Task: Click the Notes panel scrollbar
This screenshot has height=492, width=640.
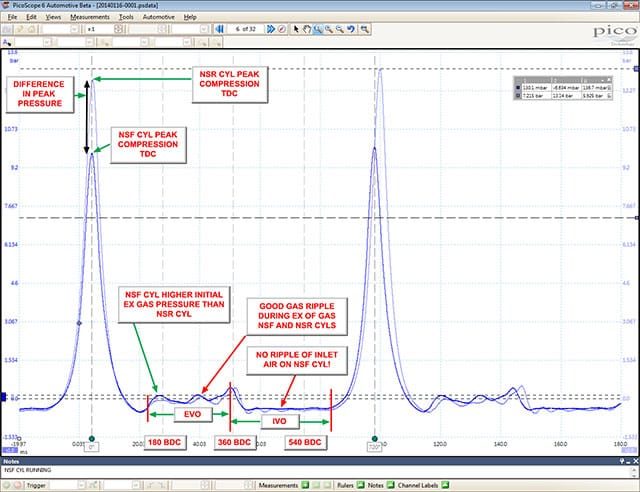Action: [635, 472]
